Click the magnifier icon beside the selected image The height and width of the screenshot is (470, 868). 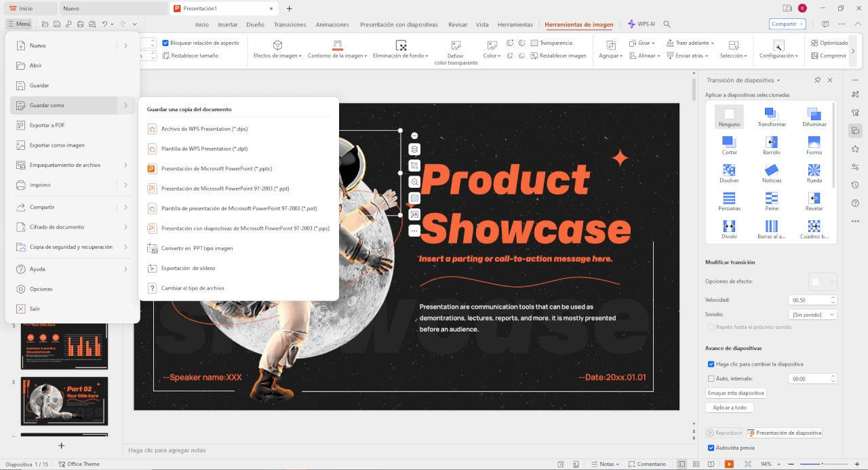pyautogui.click(x=414, y=181)
